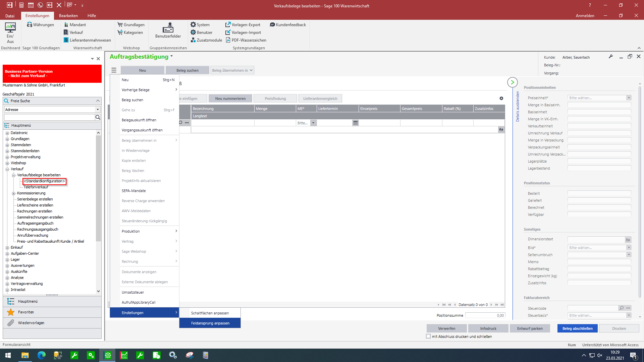Open Windows Start menu
The height and width of the screenshot is (362, 644).
tap(8, 355)
